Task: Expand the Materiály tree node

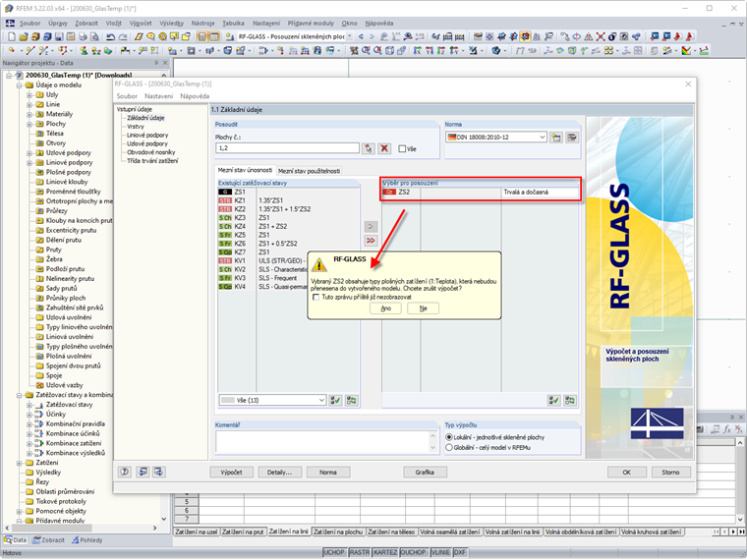Action: pos(29,114)
